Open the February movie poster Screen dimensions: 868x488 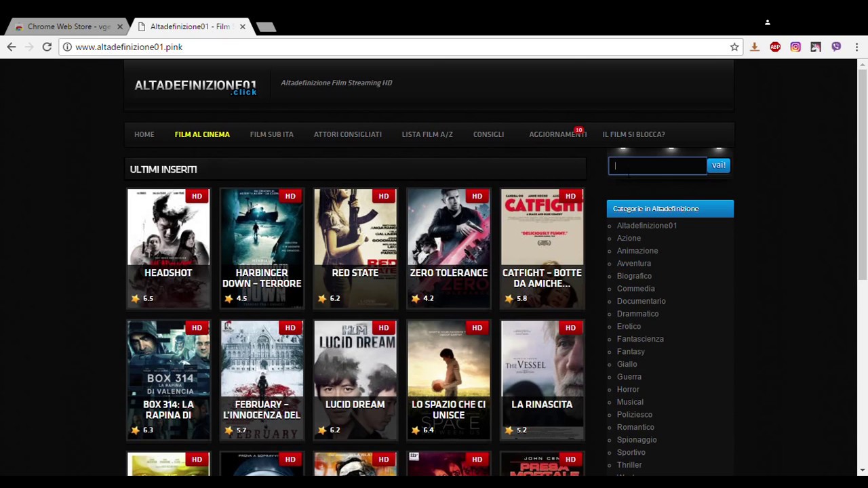coord(262,380)
